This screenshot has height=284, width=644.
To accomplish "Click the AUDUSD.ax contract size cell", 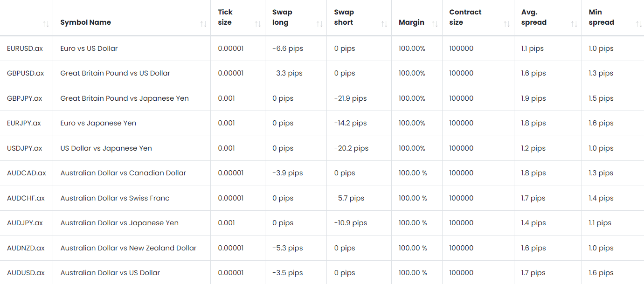I will (461, 272).
